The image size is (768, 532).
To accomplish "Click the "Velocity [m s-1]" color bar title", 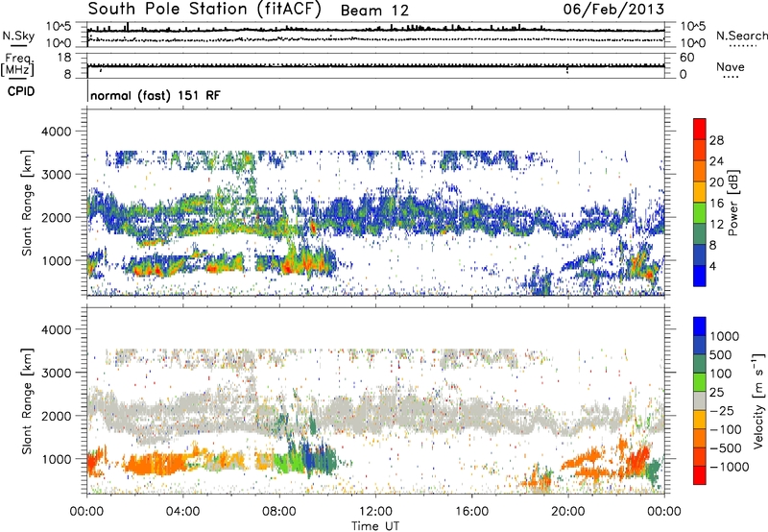I will pyautogui.click(x=758, y=400).
